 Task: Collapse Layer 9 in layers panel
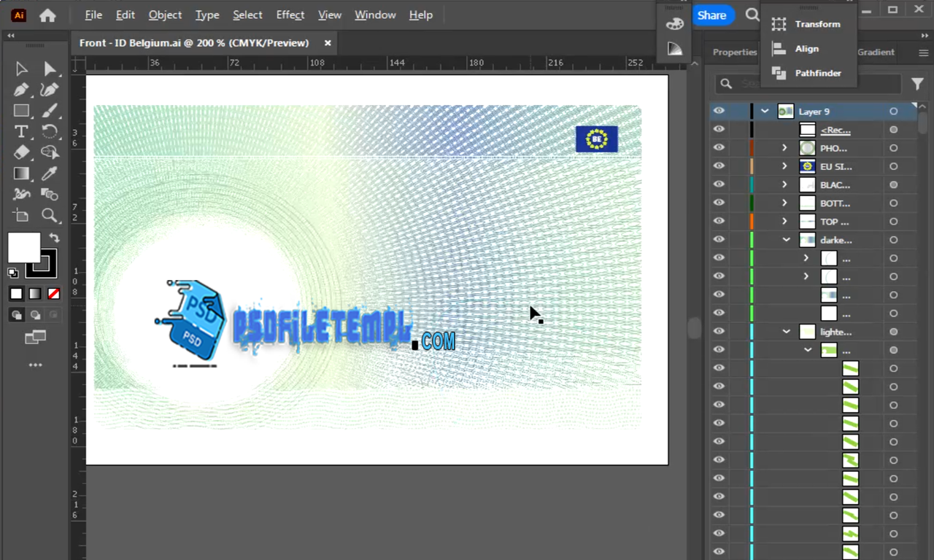765,112
